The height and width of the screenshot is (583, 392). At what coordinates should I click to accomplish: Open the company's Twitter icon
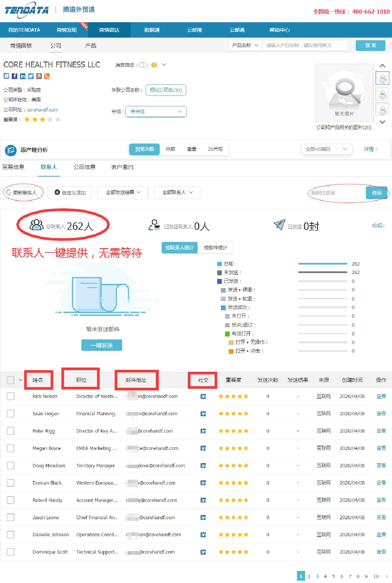tap(31, 76)
